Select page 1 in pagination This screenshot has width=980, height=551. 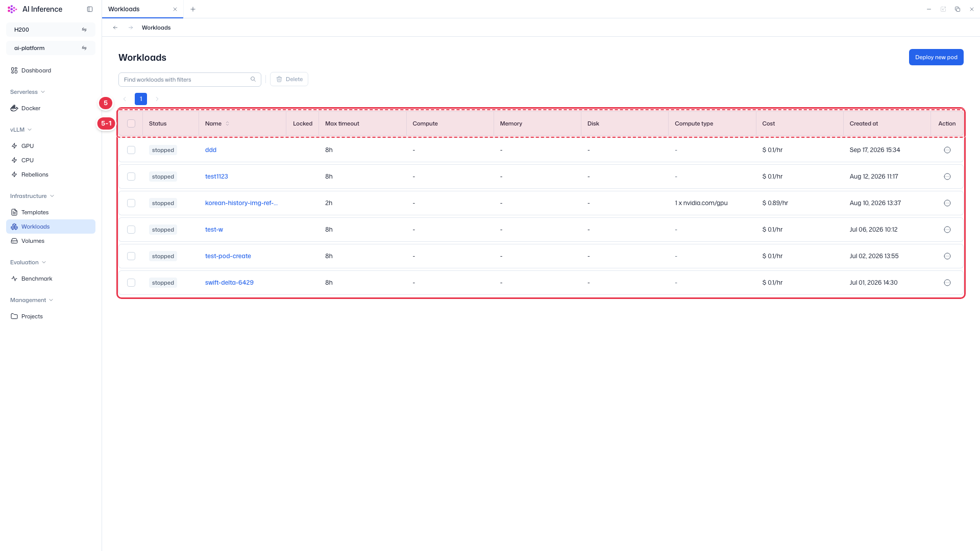tap(141, 99)
